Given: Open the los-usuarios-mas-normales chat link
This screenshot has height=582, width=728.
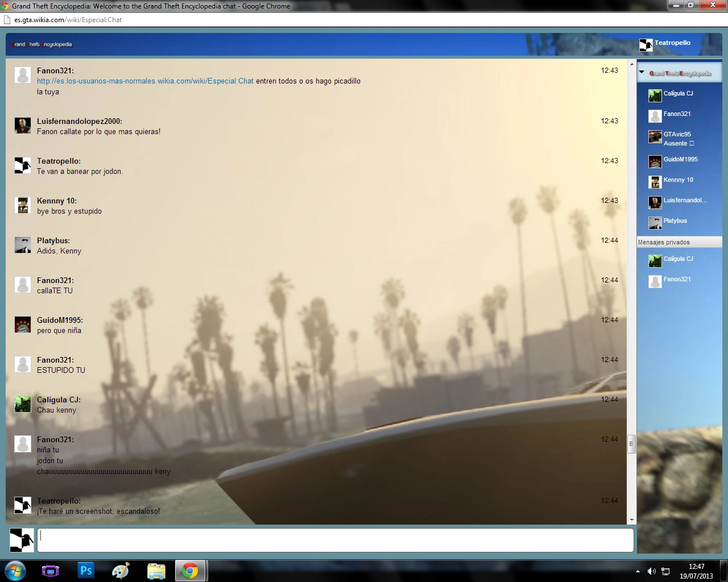Looking at the screenshot, I should point(145,81).
